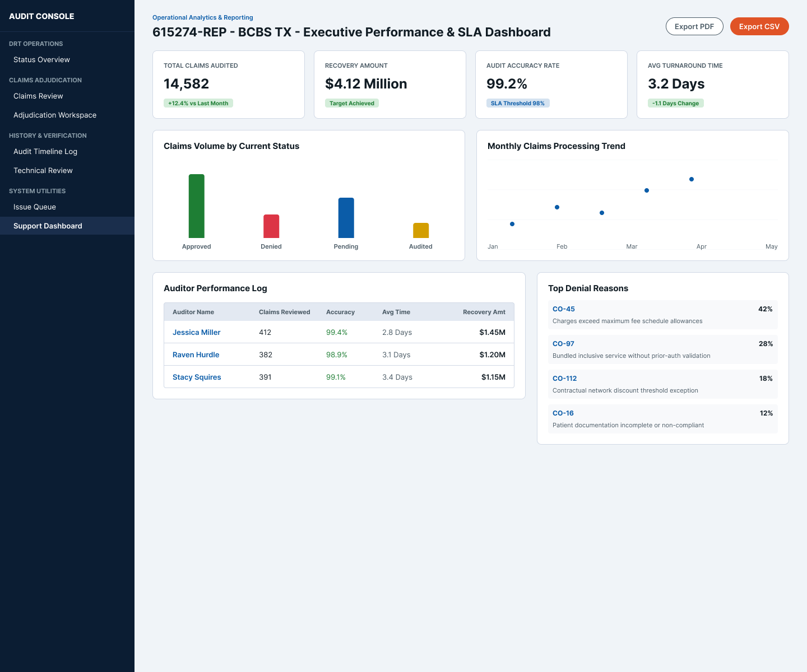Sort by the Auditor Name column header

pyautogui.click(x=193, y=312)
